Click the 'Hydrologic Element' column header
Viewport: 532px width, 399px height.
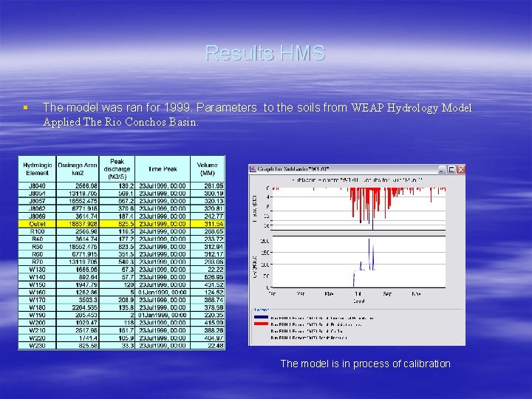pos(38,169)
